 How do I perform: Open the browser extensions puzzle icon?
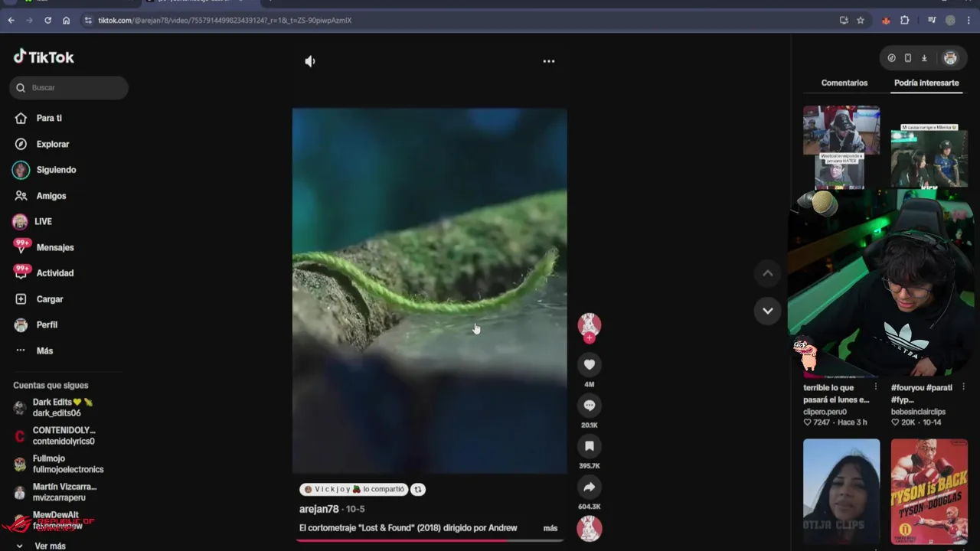[x=904, y=21]
